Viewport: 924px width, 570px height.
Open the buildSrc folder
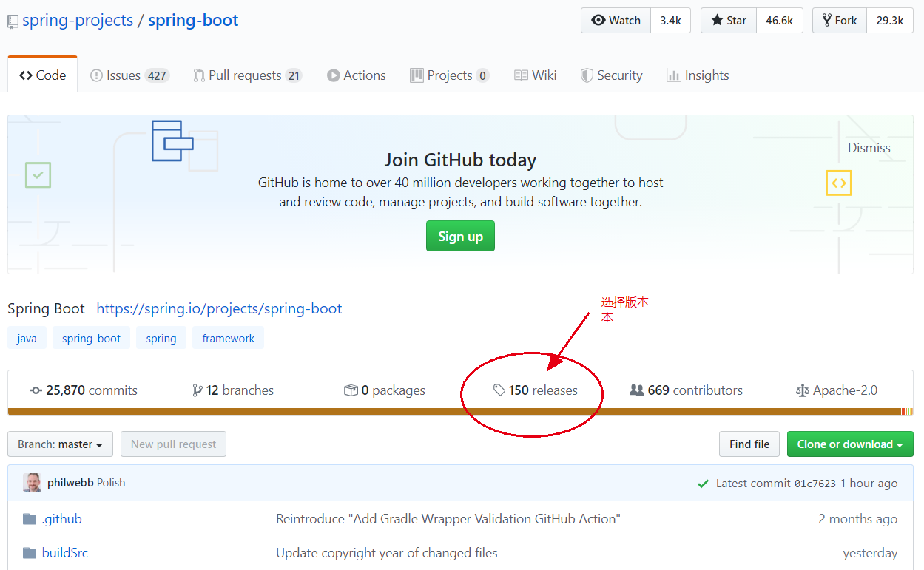click(65, 553)
